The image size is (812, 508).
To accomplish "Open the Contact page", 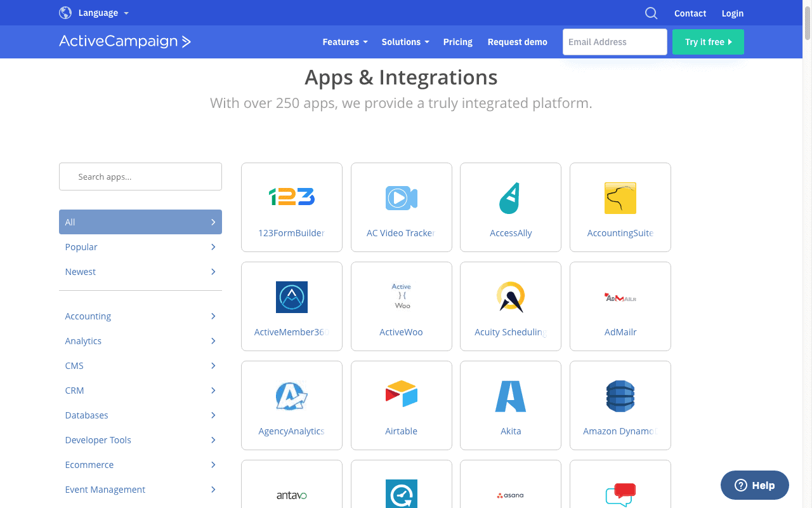I will click(690, 13).
